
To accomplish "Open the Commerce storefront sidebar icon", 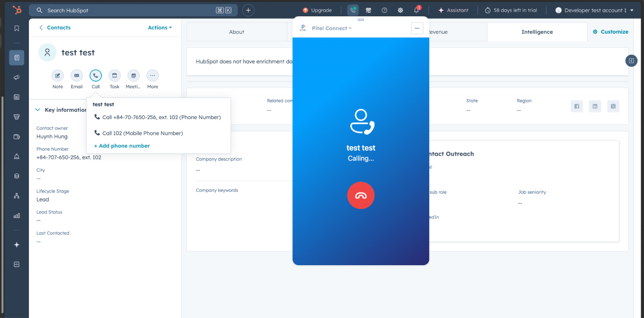I will point(17,117).
